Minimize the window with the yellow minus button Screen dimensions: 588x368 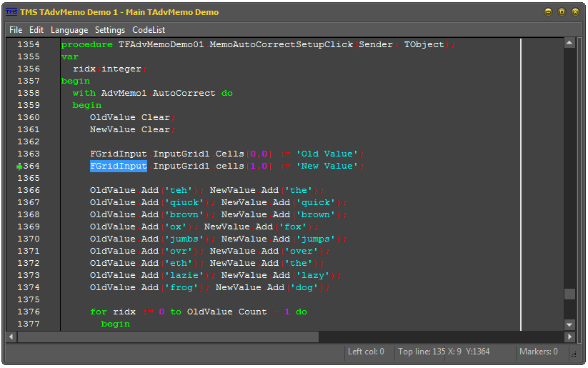click(x=548, y=12)
